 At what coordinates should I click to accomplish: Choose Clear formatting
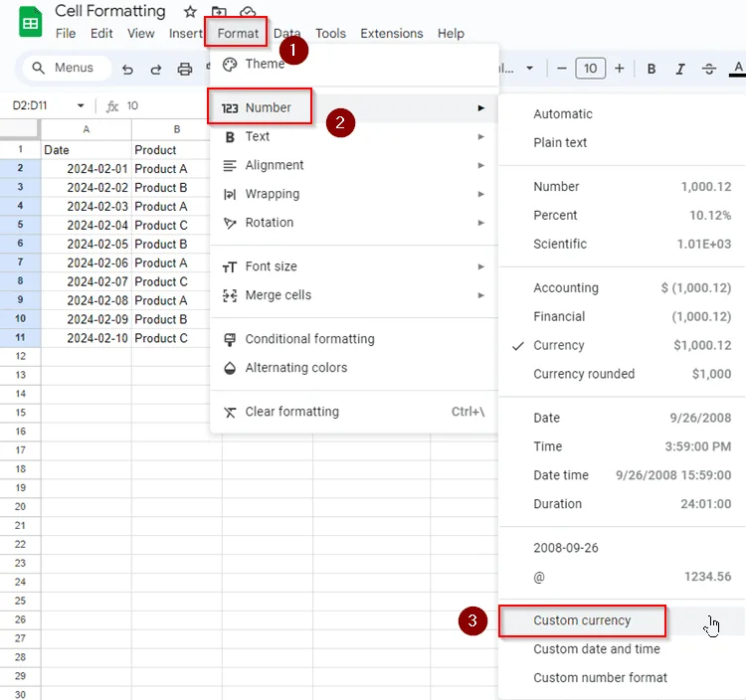(354, 412)
